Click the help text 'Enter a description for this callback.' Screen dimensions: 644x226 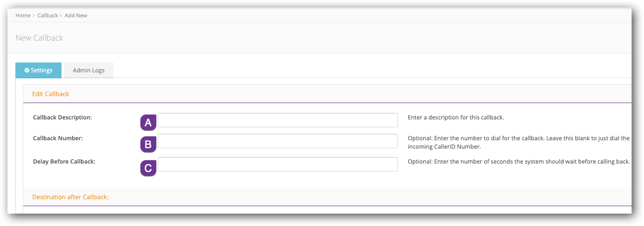click(x=456, y=117)
